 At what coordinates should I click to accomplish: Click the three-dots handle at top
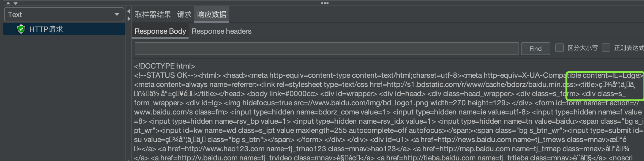tap(324, 3)
